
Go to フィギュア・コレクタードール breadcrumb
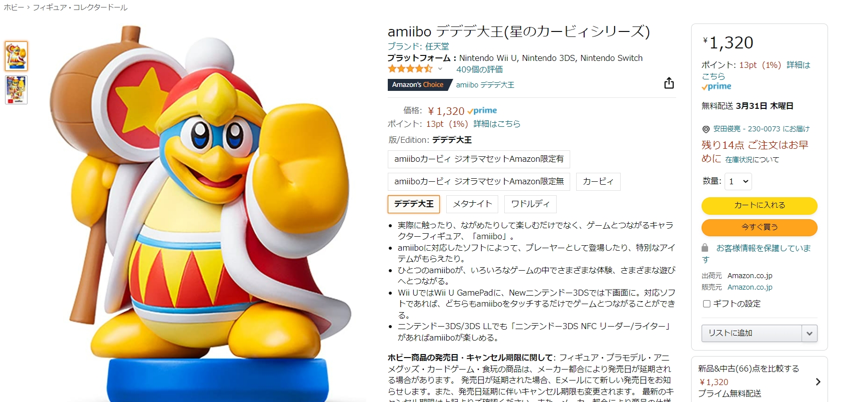80,7
